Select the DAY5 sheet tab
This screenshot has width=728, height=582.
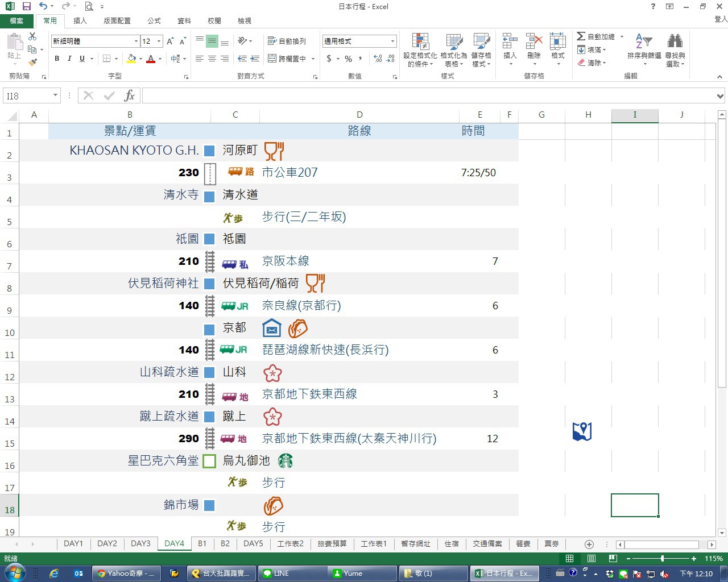point(253,544)
